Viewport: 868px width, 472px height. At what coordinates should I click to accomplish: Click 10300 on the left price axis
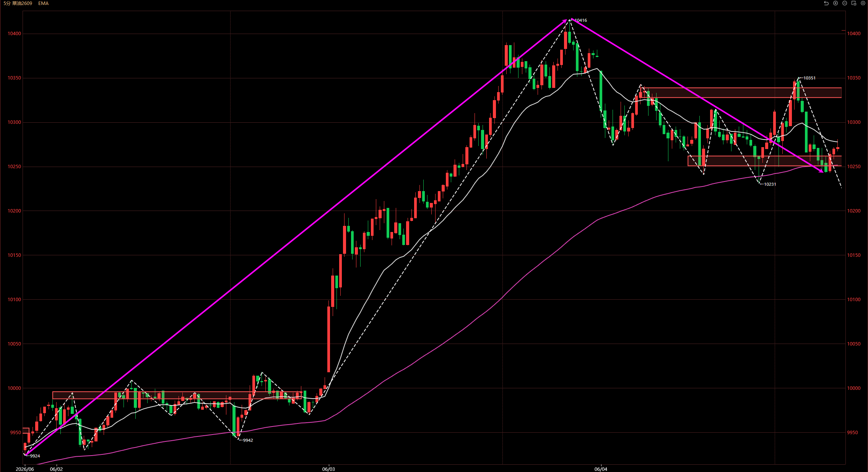pyautogui.click(x=15, y=122)
